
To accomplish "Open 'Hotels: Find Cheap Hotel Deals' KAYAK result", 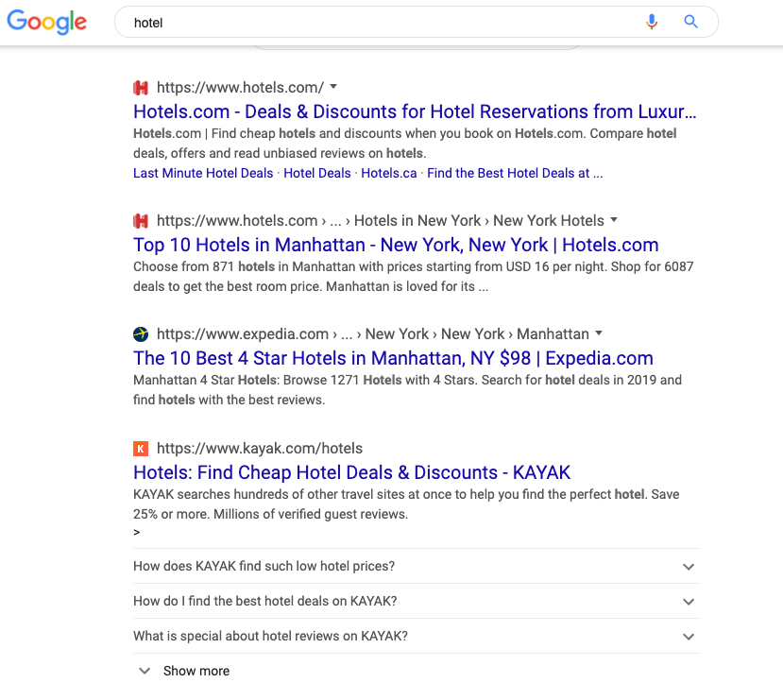I will [x=351, y=472].
